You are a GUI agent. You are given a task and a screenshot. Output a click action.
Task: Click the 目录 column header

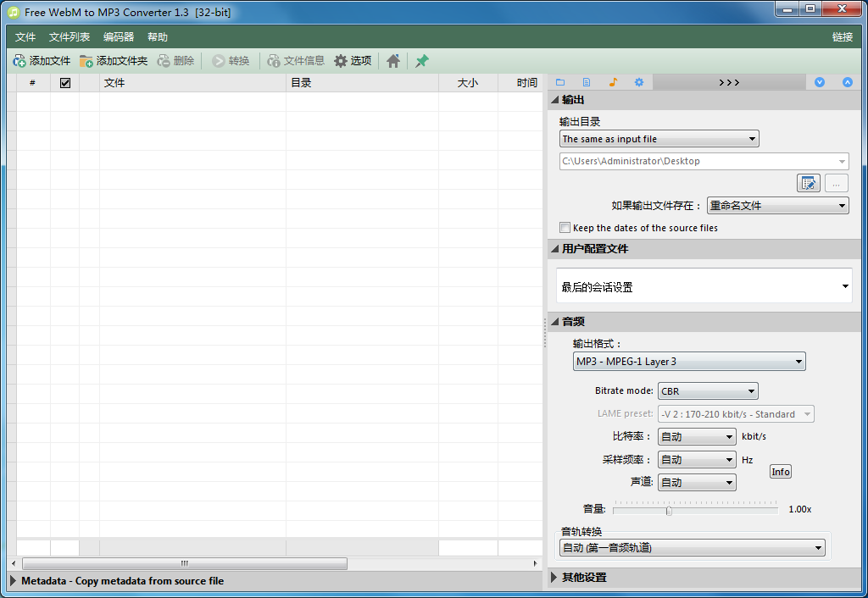pos(362,83)
